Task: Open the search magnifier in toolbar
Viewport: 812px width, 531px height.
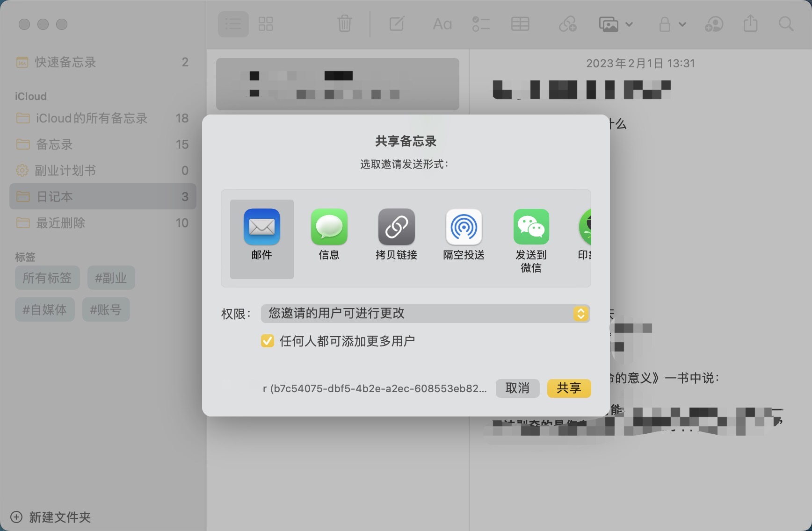Action: tap(786, 24)
